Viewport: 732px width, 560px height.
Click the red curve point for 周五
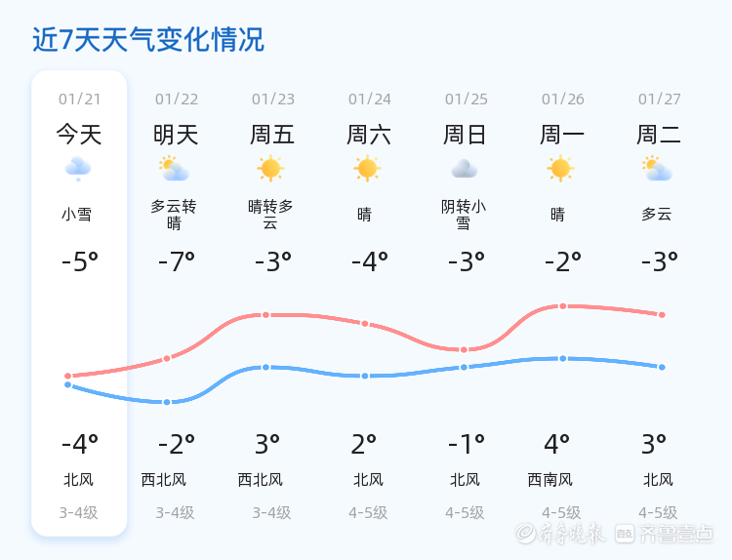(x=265, y=314)
